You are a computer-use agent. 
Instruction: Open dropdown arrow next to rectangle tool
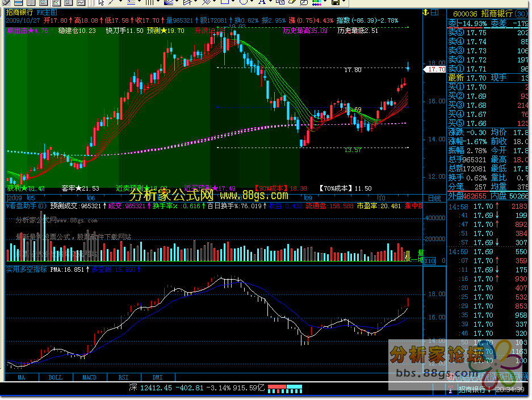tap(233, 2)
